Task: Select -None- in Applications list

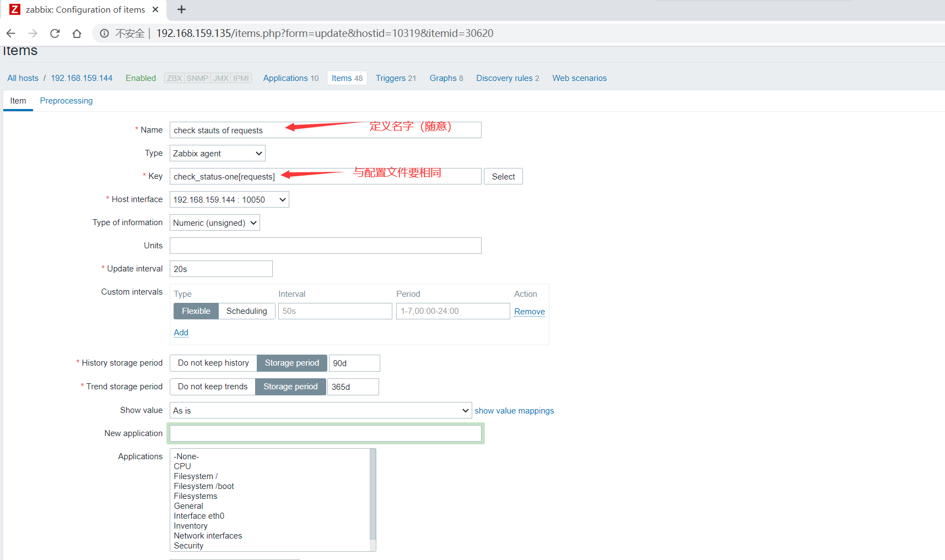Action: pyautogui.click(x=270, y=456)
